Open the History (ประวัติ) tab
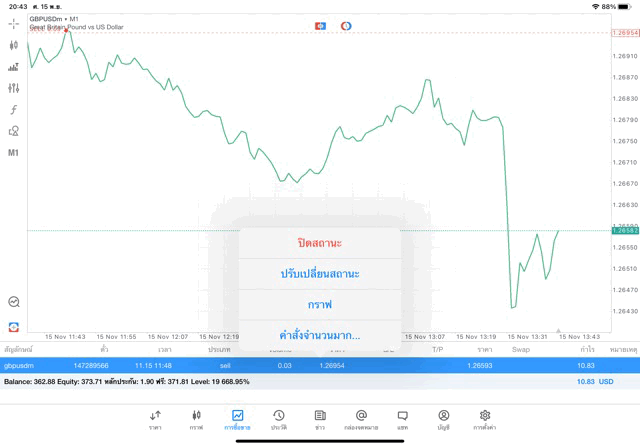This screenshot has width=640, height=447. click(x=278, y=419)
